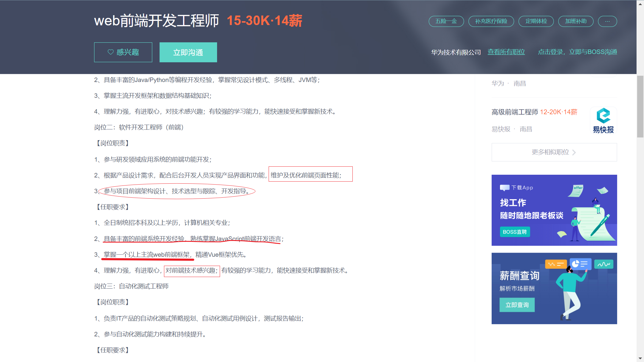Viewport: 644px width, 362px height.
Task: Click the 易快报 company logo
Action: tap(603, 120)
